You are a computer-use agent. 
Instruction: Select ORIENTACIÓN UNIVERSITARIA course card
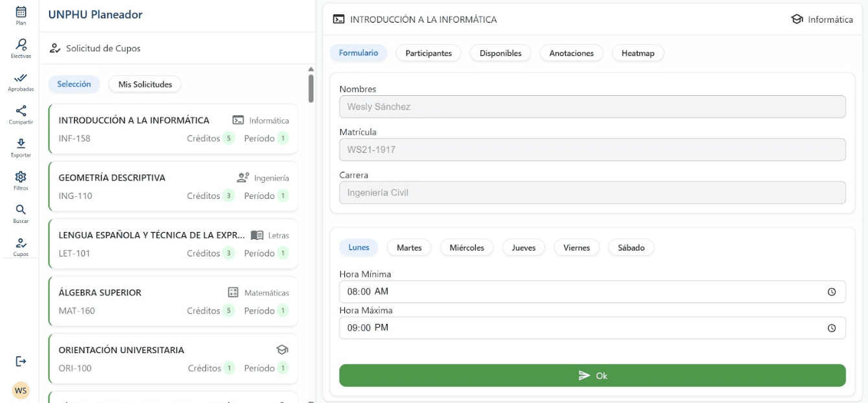pyautogui.click(x=173, y=358)
